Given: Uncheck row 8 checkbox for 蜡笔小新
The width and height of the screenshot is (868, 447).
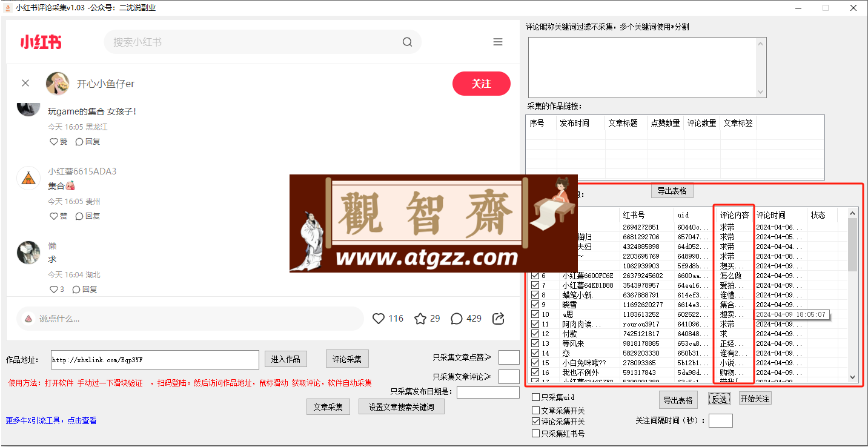Looking at the screenshot, I should tap(535, 295).
